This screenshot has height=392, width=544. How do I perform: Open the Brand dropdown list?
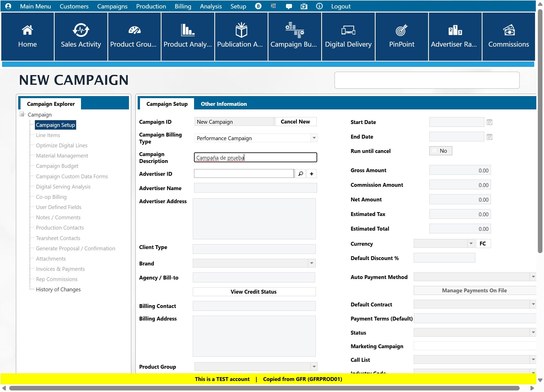(311, 263)
